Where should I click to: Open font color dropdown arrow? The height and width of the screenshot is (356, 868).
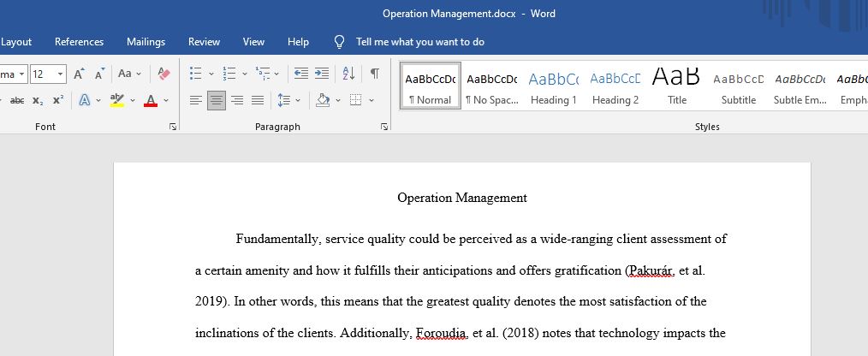click(166, 100)
